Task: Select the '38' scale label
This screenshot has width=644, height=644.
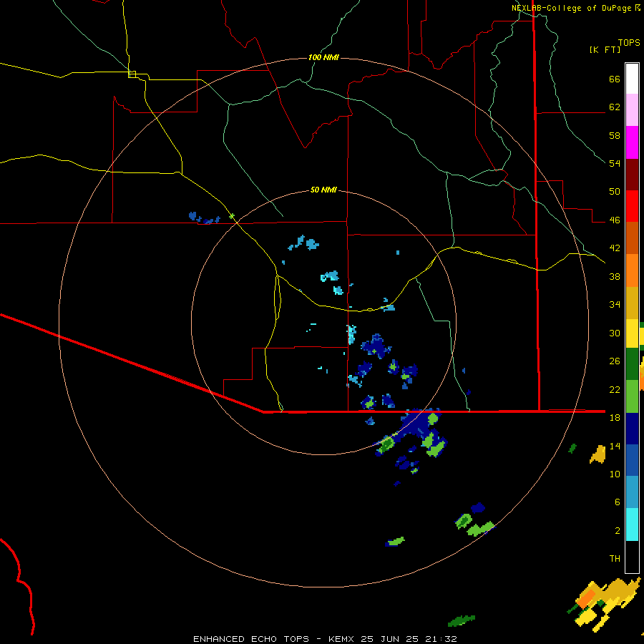Action: [x=615, y=276]
